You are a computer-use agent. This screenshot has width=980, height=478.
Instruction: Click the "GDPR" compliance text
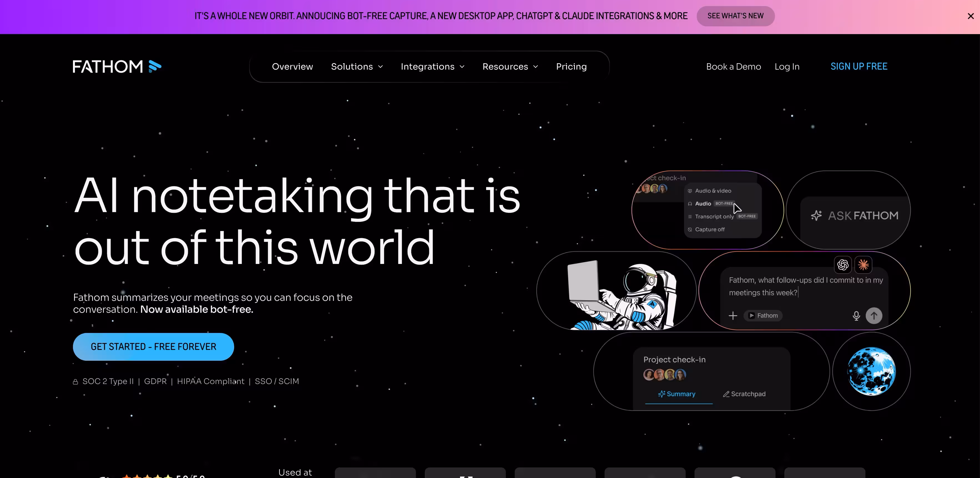(155, 382)
